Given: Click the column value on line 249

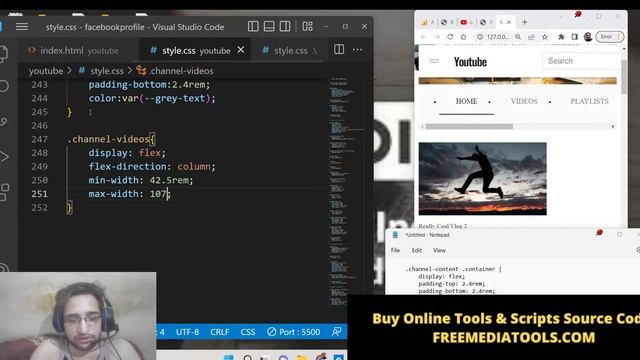Looking at the screenshot, I should tap(194, 167).
